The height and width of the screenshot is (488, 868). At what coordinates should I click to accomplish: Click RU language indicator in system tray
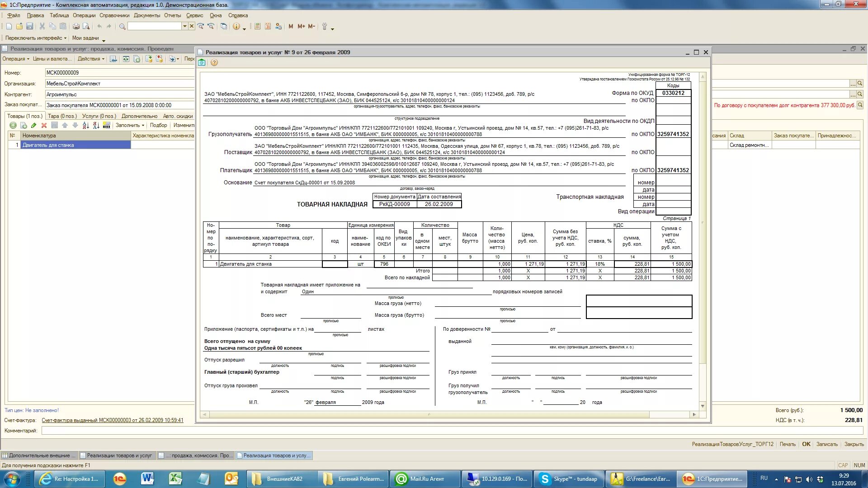click(x=764, y=478)
